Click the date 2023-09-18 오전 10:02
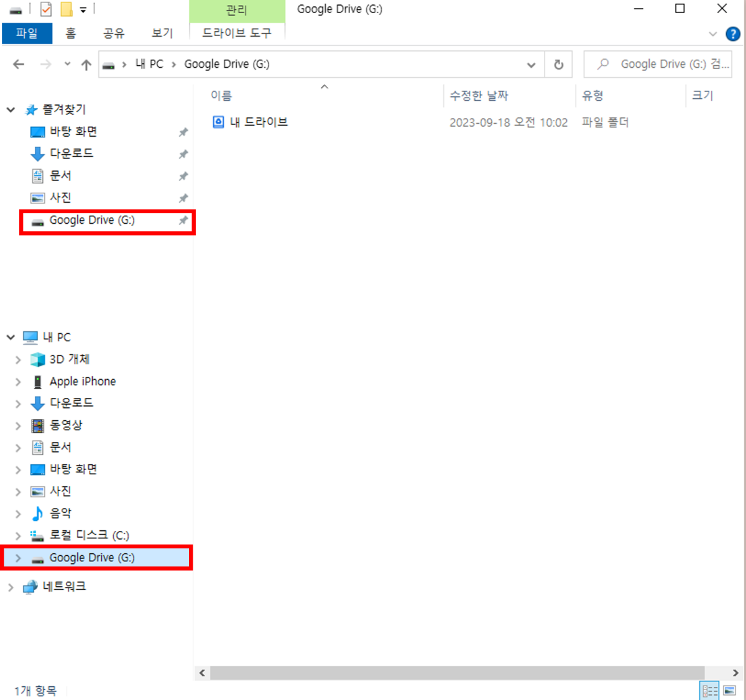746x700 pixels. point(509,122)
